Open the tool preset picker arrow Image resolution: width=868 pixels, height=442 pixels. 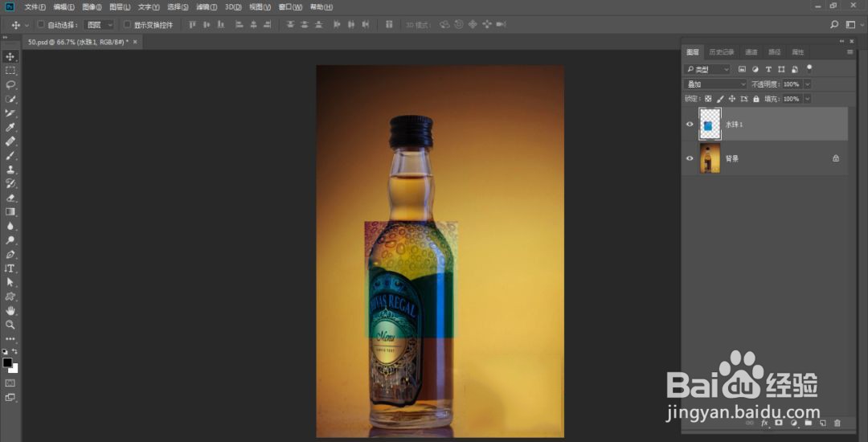(27, 26)
